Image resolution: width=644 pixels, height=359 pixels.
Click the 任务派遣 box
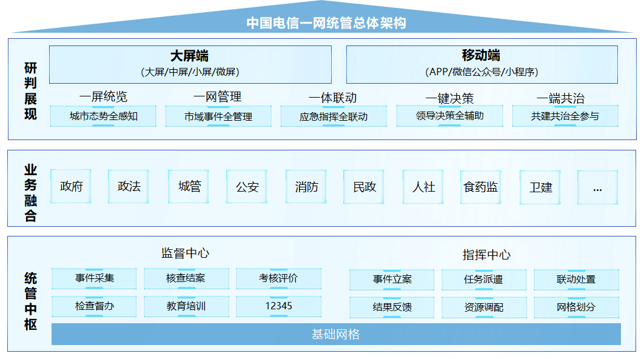pyautogui.click(x=483, y=280)
